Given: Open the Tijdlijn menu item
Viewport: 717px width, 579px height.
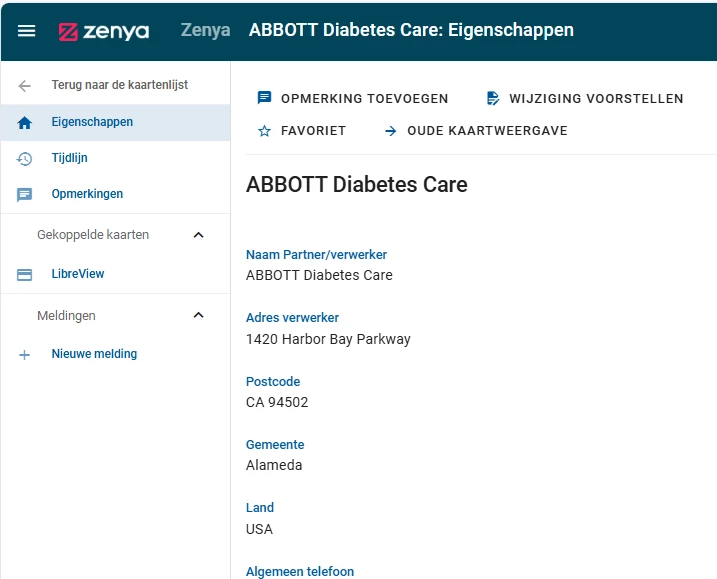Looking at the screenshot, I should pos(70,158).
